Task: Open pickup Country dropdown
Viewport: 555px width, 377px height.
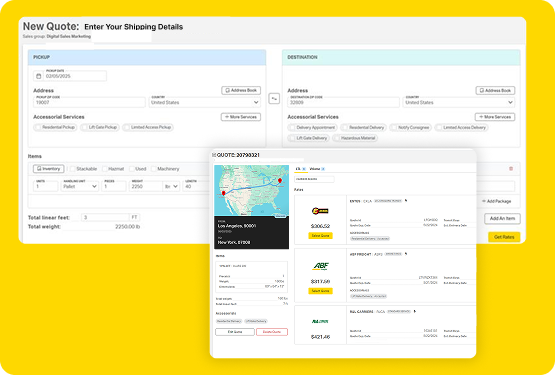Action: click(205, 102)
